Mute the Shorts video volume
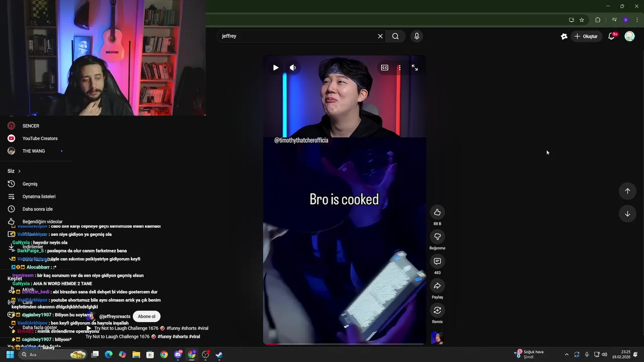Screen dimensions: 644x362 293,67
